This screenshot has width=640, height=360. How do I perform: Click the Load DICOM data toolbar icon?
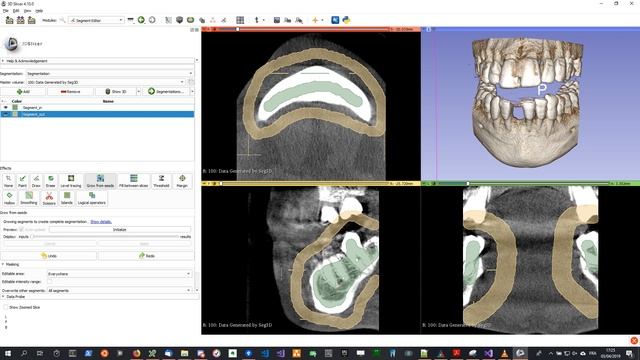tap(20, 20)
